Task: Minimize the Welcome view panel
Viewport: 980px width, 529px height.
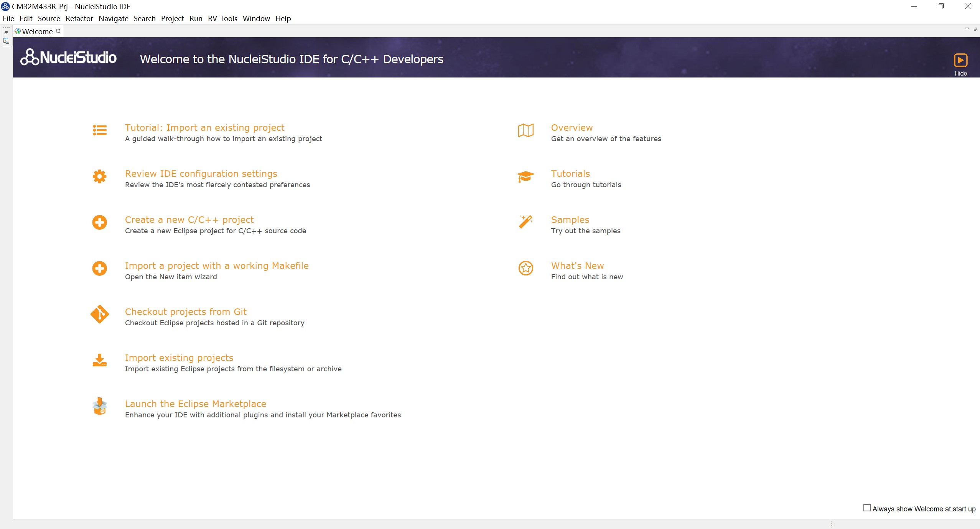Action: tap(967, 29)
